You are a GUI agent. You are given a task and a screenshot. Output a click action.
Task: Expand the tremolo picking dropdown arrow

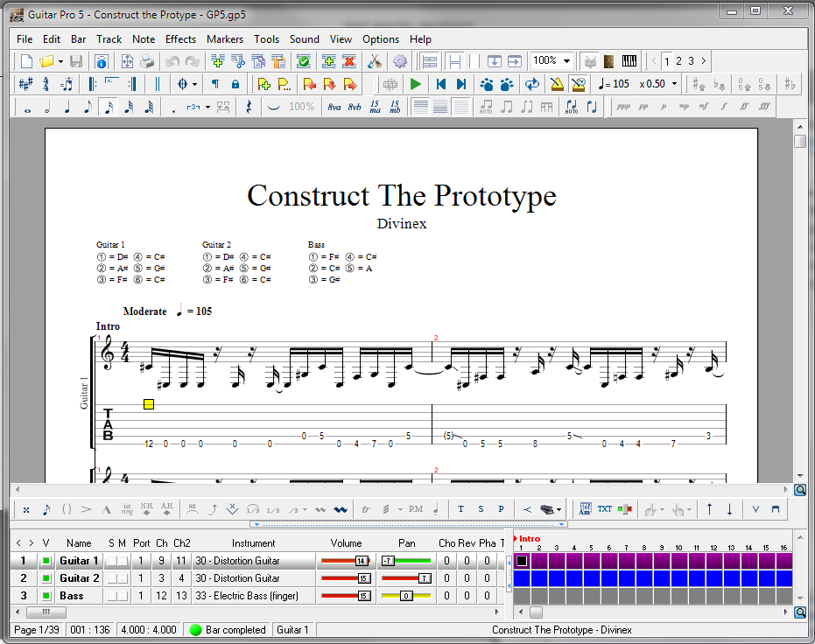coord(400,510)
